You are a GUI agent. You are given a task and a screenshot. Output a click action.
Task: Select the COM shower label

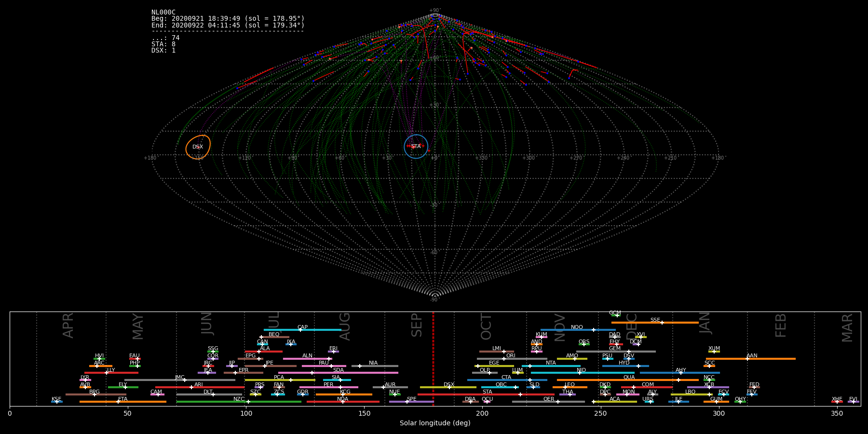[648, 385]
